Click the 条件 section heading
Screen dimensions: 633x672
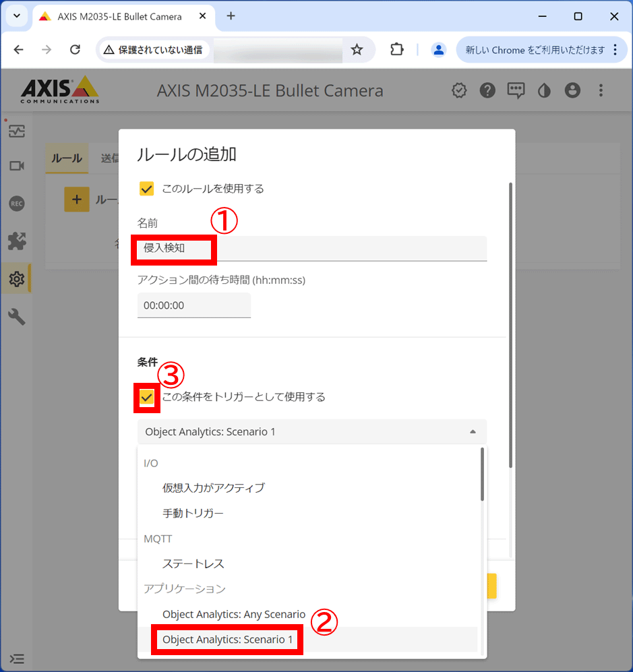click(148, 362)
